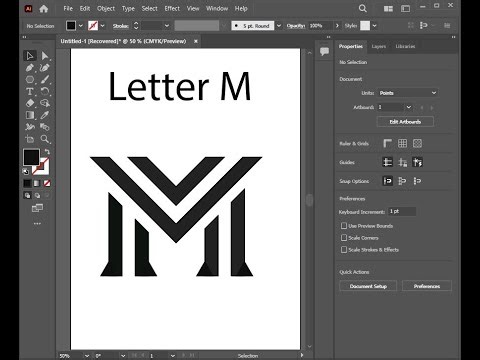
Task: Open the Object menu
Action: click(x=106, y=9)
